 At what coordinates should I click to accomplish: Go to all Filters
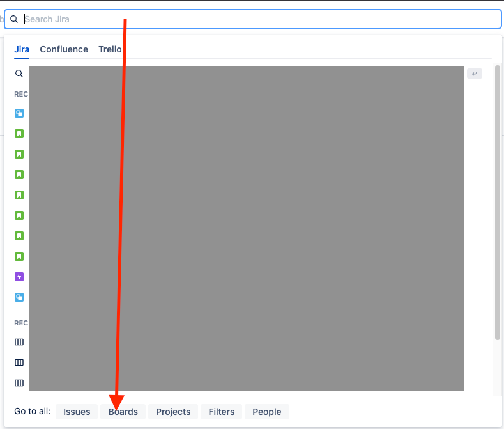tap(222, 412)
